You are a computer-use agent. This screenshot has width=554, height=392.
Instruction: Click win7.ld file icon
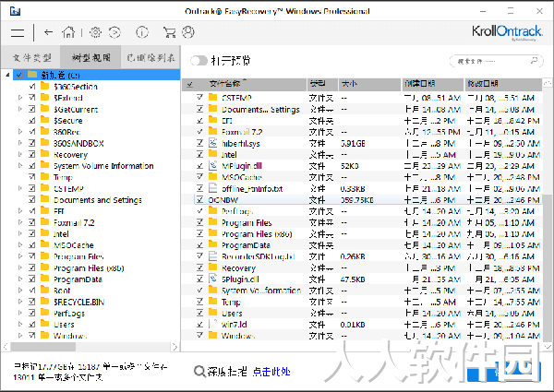[212, 324]
